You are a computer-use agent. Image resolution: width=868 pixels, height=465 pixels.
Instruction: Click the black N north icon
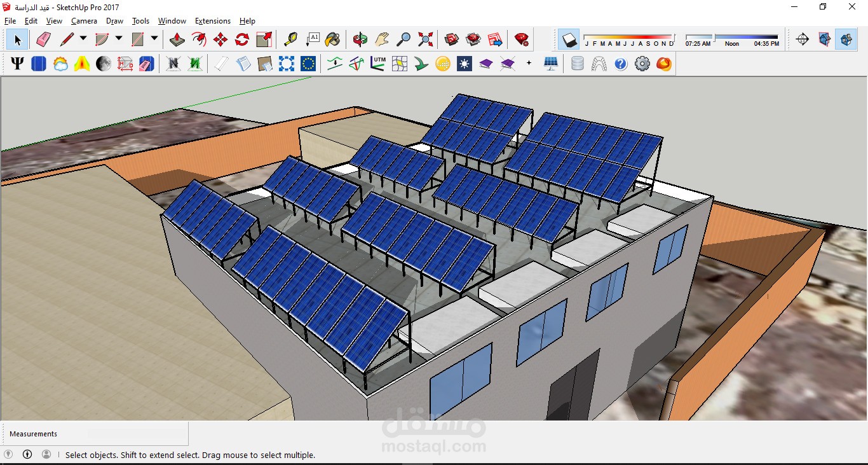tap(173, 64)
